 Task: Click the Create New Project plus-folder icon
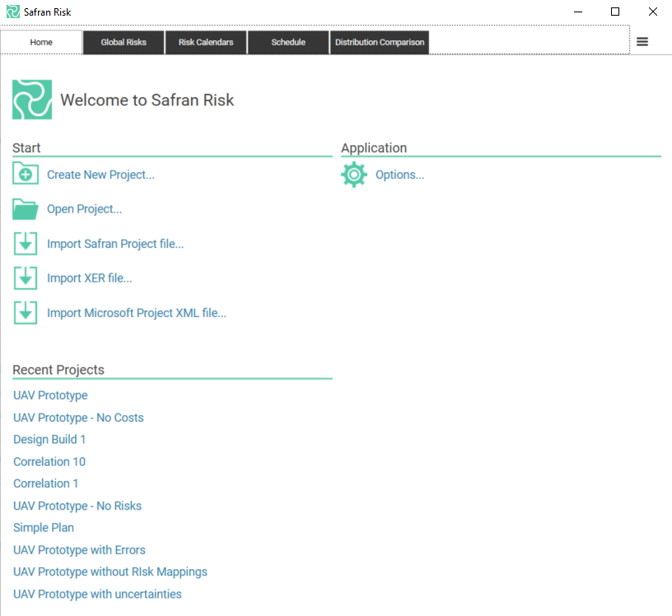click(26, 175)
